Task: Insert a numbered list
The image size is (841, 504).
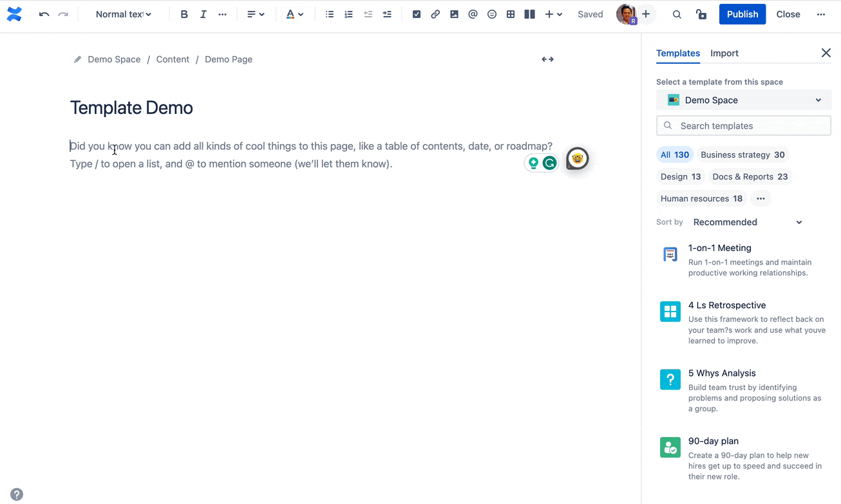Action: [348, 14]
